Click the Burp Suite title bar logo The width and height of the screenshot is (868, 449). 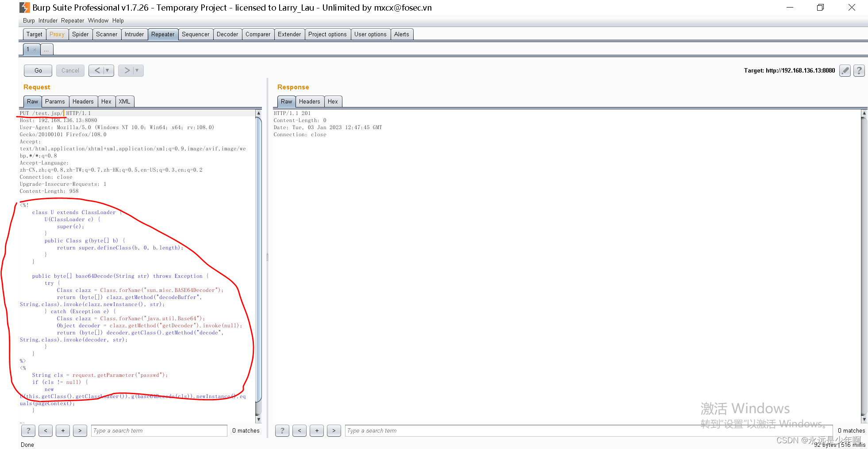click(x=25, y=8)
